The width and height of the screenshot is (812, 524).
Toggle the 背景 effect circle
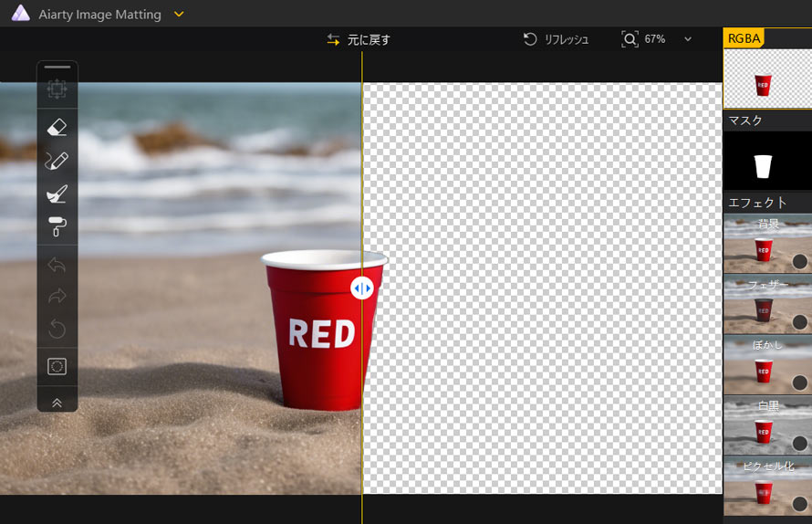tap(800, 261)
